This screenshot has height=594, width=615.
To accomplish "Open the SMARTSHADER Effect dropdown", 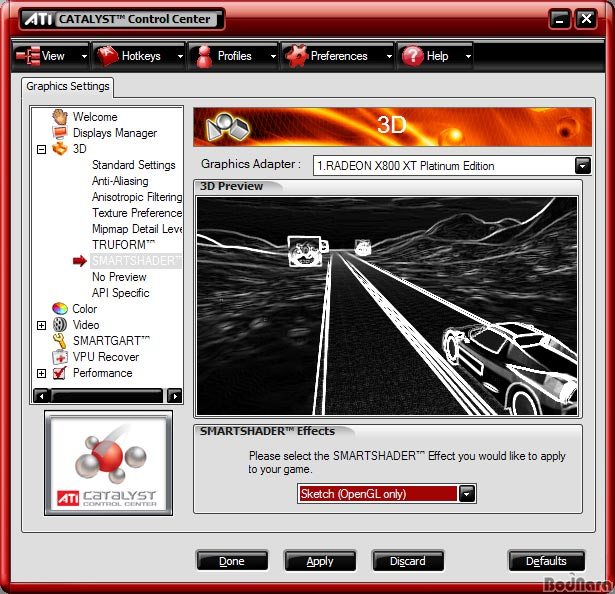I will [467, 494].
